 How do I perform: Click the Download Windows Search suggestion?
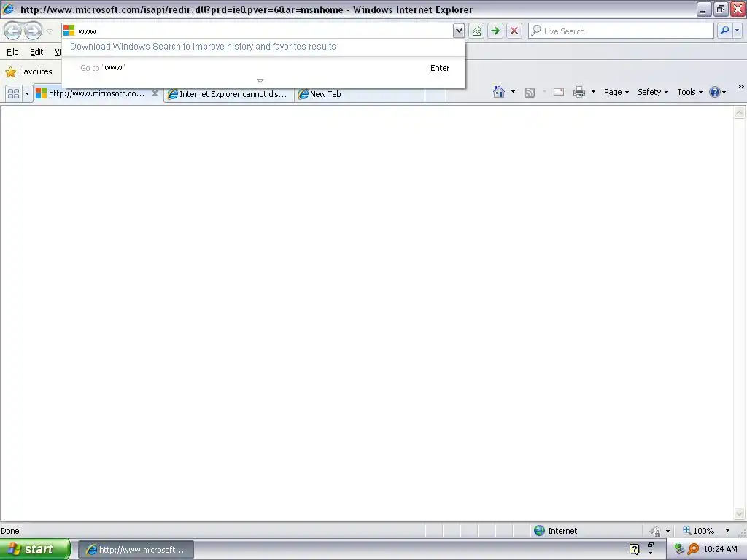[x=203, y=47]
